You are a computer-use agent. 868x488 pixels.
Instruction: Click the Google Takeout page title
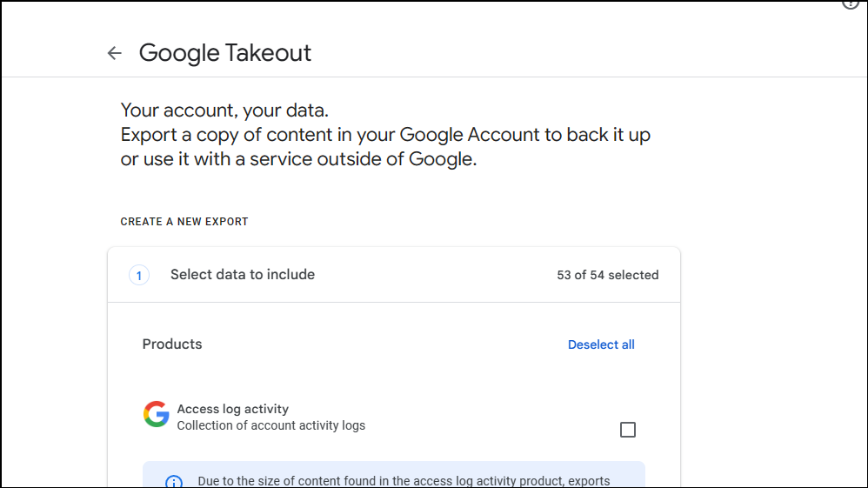click(x=225, y=53)
